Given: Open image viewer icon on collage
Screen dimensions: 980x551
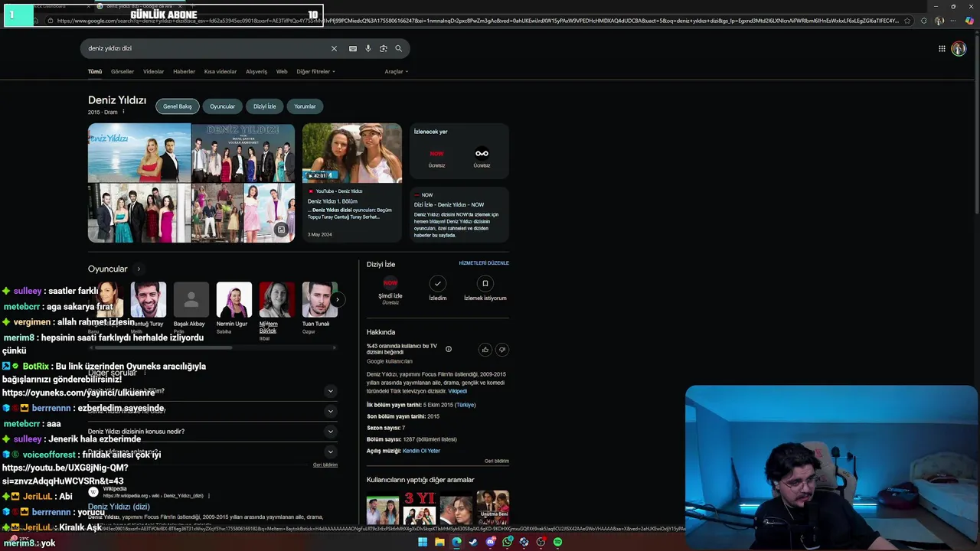Looking at the screenshot, I should point(281,230).
